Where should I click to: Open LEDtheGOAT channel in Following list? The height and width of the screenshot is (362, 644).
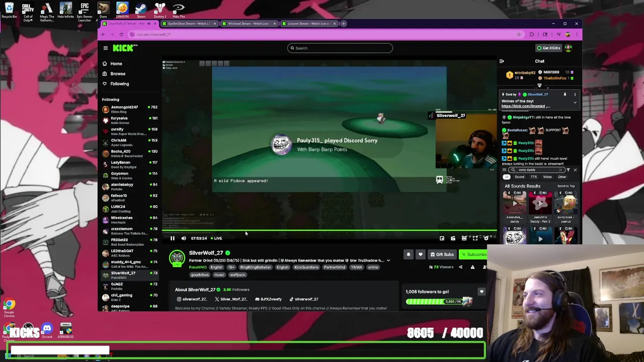[130, 253]
